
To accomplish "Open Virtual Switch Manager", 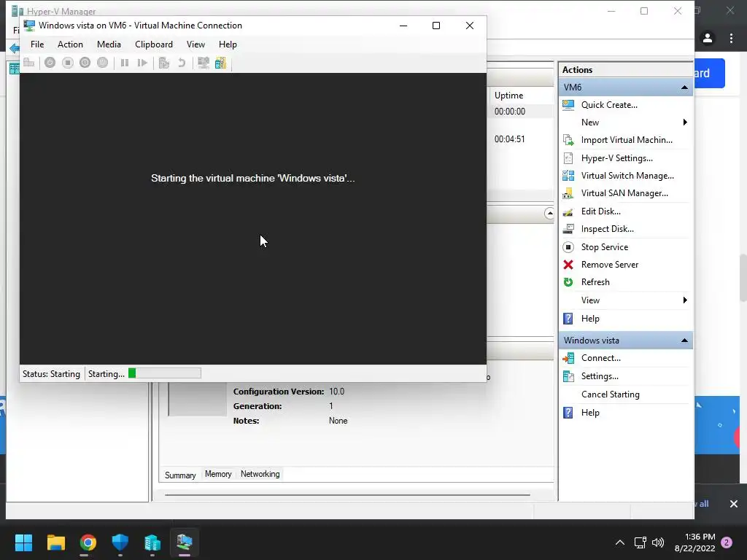I will [x=627, y=176].
